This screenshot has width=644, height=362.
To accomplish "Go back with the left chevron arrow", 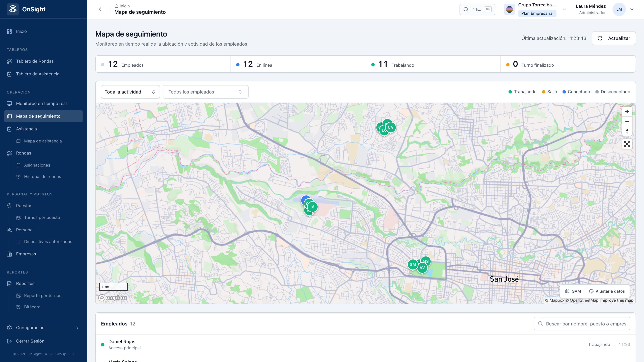I will click(x=100, y=9).
